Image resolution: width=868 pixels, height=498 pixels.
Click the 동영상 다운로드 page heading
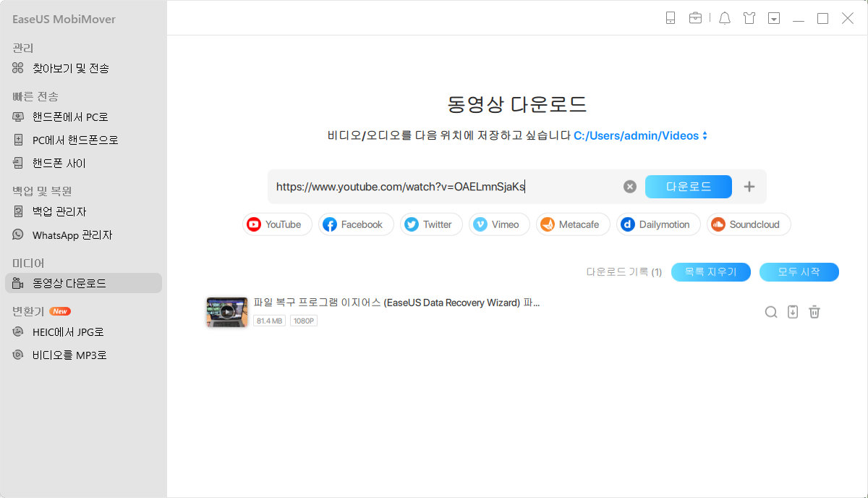(517, 104)
